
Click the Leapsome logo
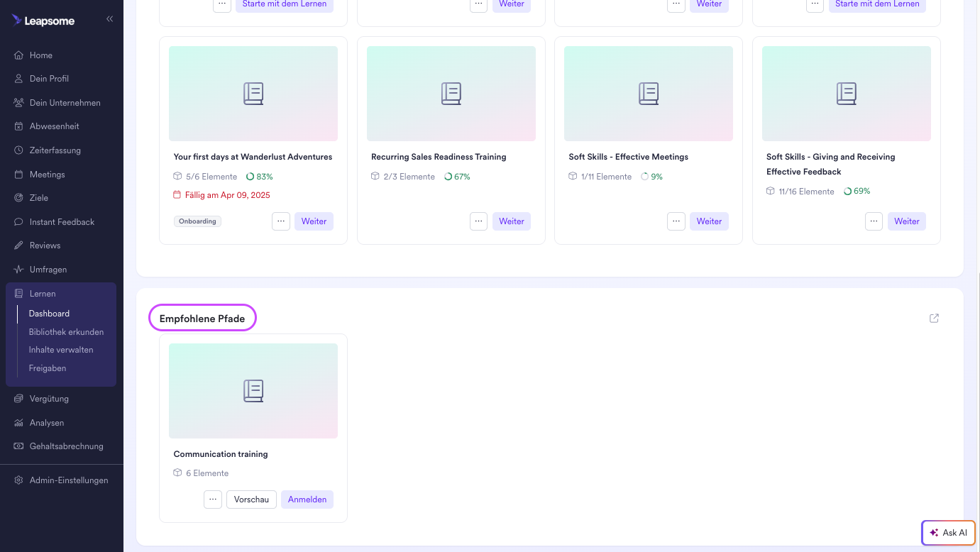(x=43, y=21)
